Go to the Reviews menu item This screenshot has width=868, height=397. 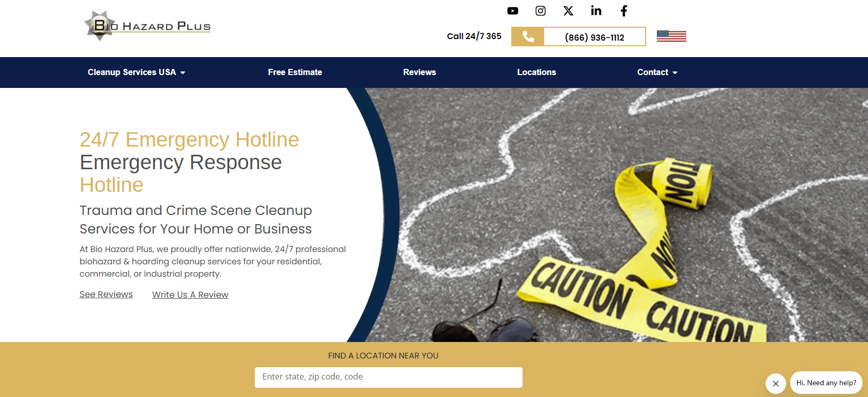pyautogui.click(x=420, y=72)
